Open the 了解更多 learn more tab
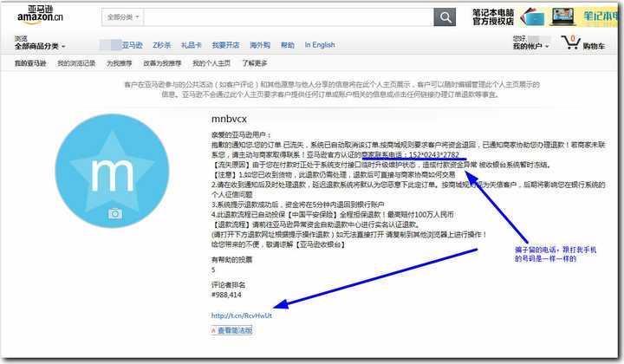The width and height of the screenshot is (624, 364). (254, 63)
